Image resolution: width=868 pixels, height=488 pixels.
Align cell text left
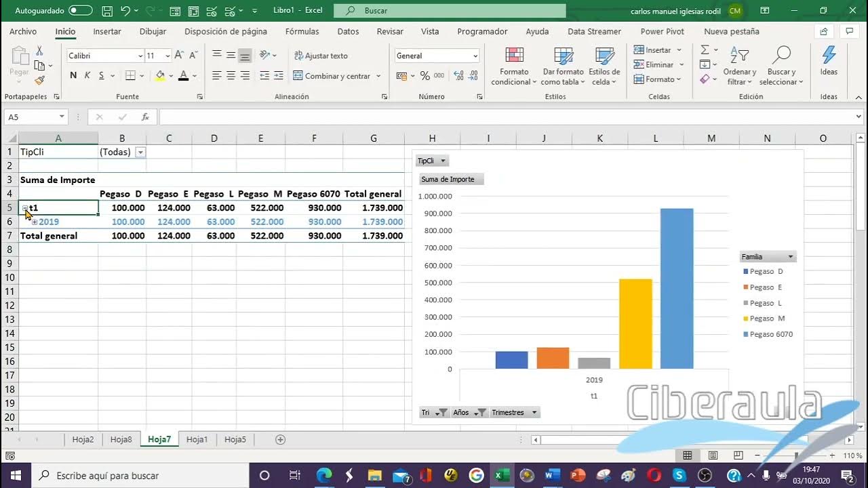pos(217,76)
